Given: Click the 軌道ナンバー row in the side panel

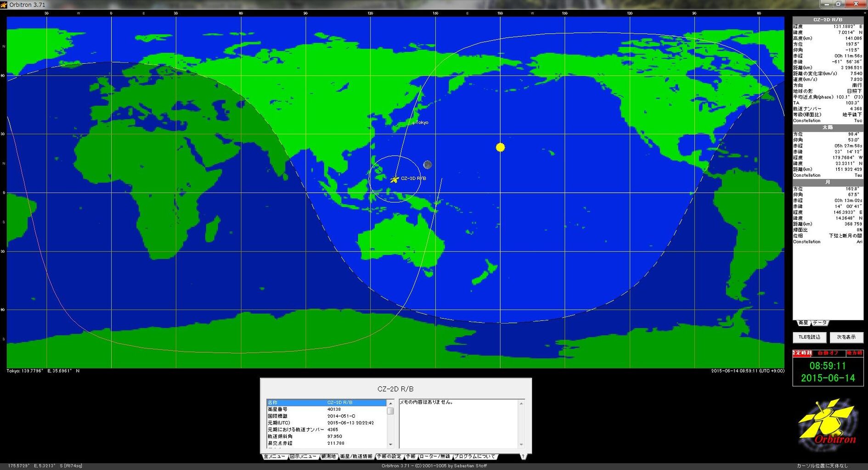Looking at the screenshot, I should tap(828, 109).
